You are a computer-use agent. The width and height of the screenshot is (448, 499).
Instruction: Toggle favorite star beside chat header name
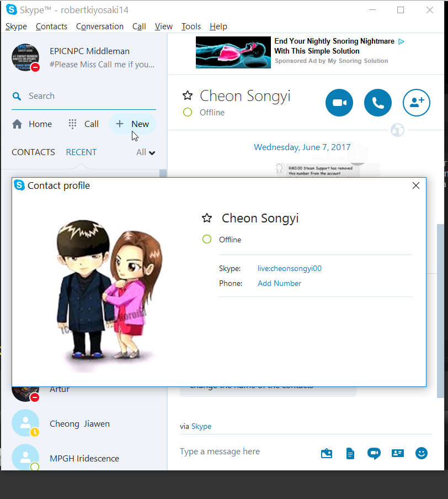(188, 95)
